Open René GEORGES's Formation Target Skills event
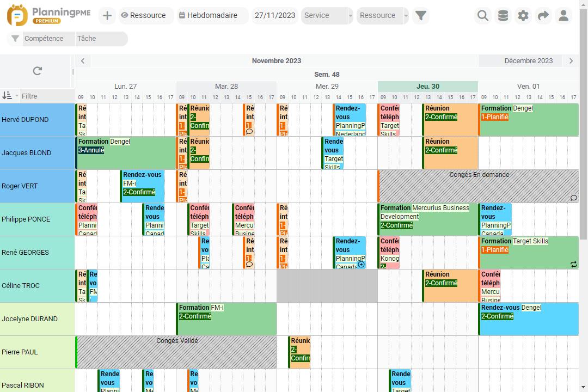The width and height of the screenshot is (588, 392). coord(528,253)
